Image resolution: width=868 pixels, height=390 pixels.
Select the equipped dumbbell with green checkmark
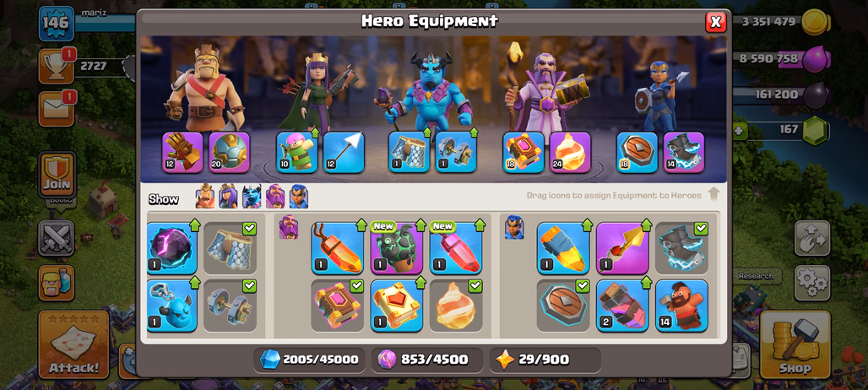pyautogui.click(x=230, y=306)
